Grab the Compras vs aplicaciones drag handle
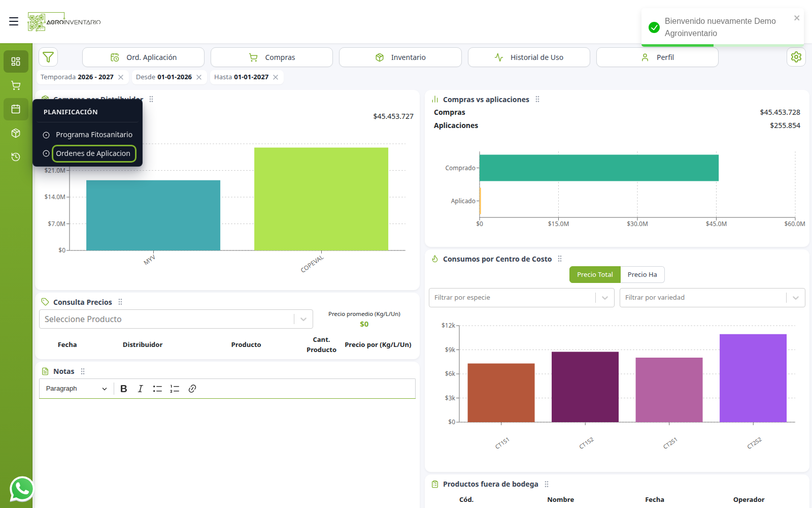Screen dimensions: 812x508 (537, 100)
